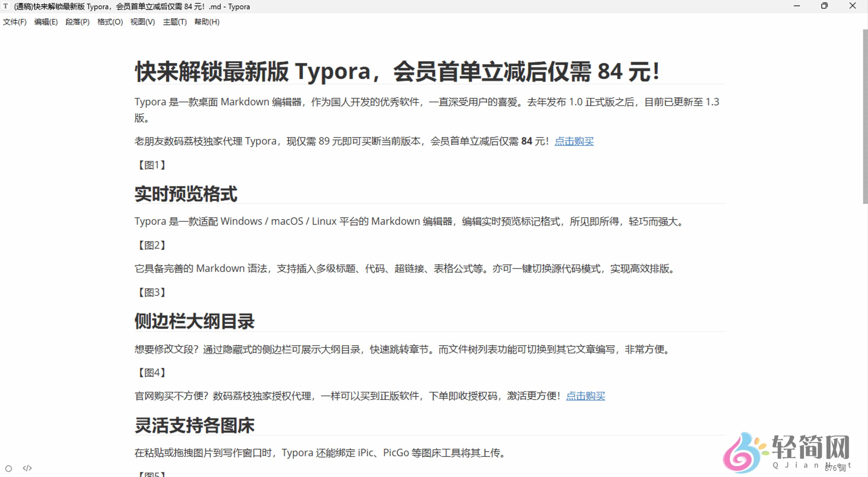Toggle the outline circle icon at bottom left
Image resolution: width=868 pixels, height=477 pixels.
coord(9,468)
